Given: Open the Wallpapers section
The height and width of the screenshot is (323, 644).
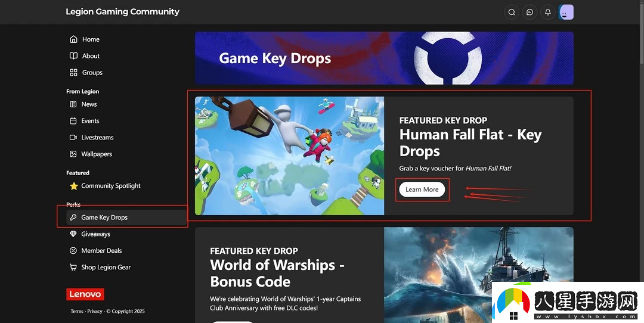Looking at the screenshot, I should (91, 154).
